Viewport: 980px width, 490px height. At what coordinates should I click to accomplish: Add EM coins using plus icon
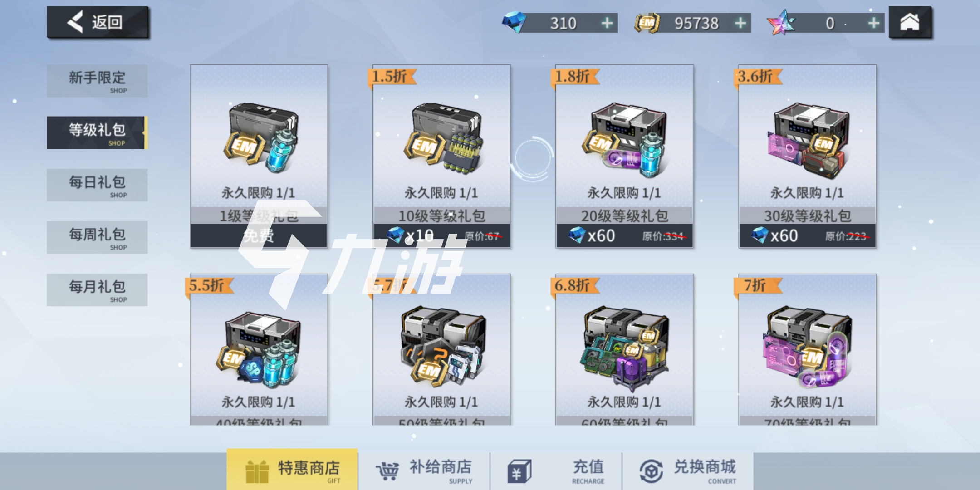tap(740, 23)
